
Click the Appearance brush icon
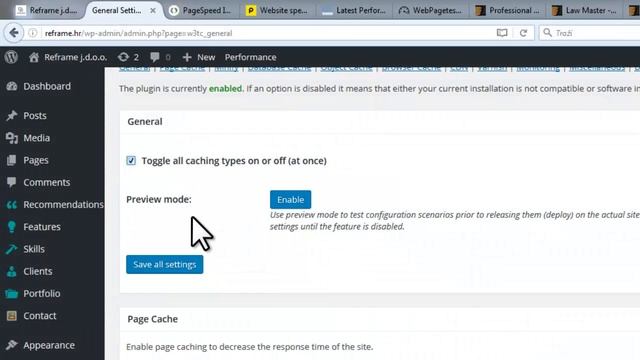pyautogui.click(x=12, y=345)
